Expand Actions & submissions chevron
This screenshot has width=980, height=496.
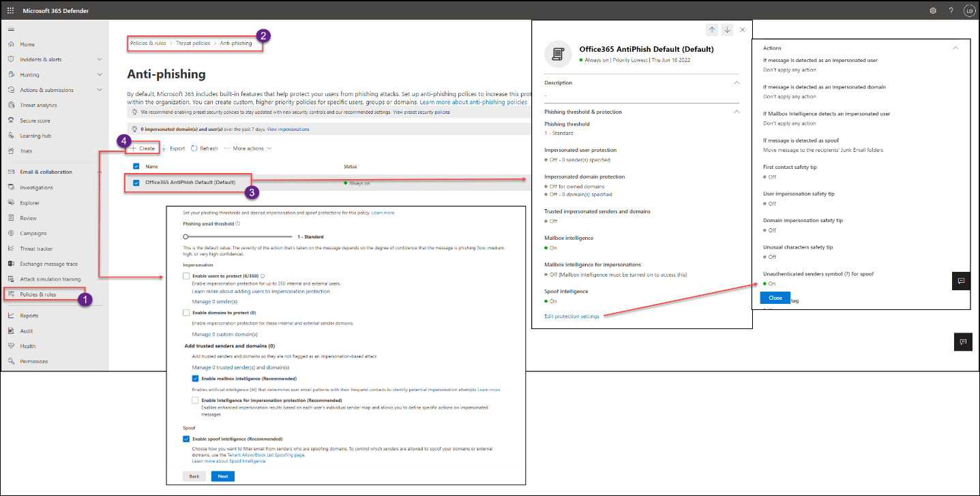(100, 90)
